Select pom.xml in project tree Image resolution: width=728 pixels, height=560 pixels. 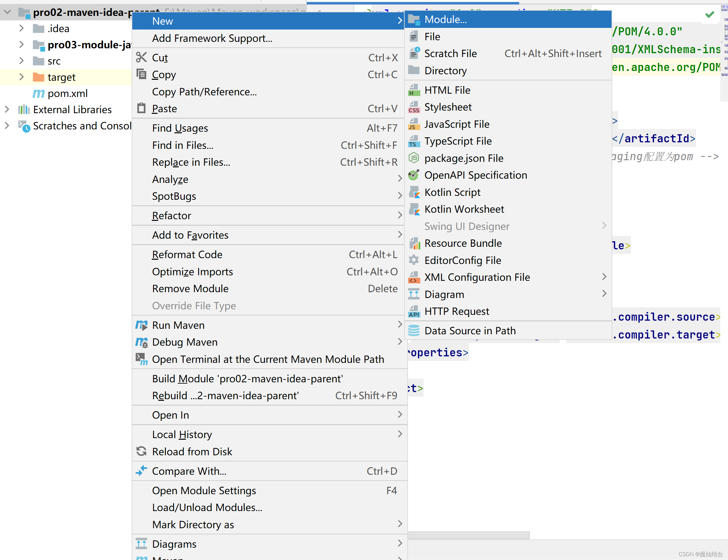(x=68, y=93)
